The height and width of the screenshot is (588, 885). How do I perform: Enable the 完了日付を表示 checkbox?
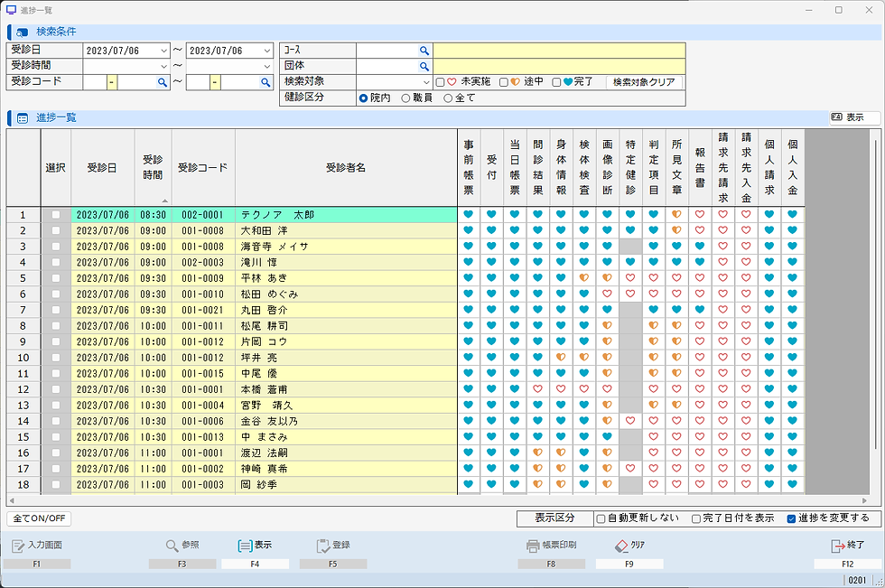(696, 518)
